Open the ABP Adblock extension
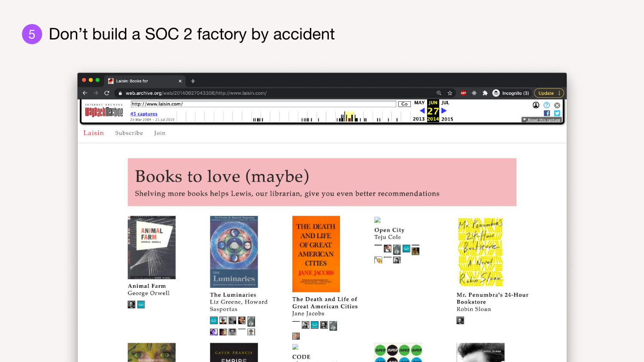 point(463,93)
